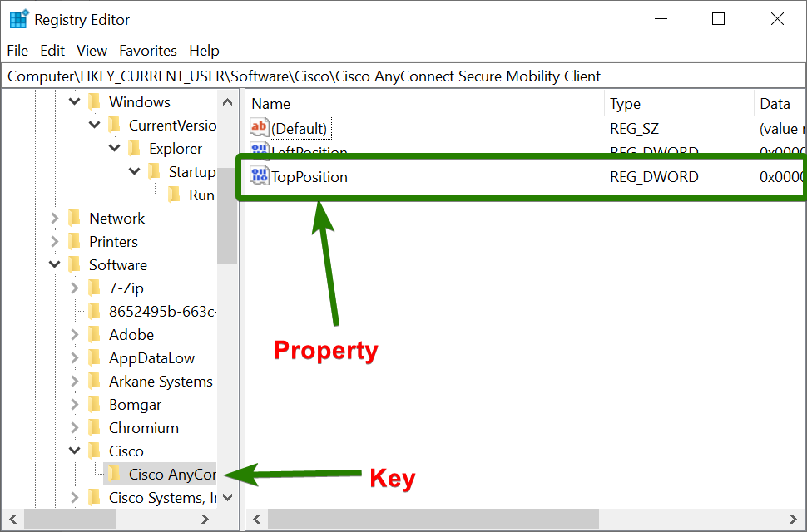The height and width of the screenshot is (532, 807).
Task: Open the View menu
Action: [x=92, y=51]
